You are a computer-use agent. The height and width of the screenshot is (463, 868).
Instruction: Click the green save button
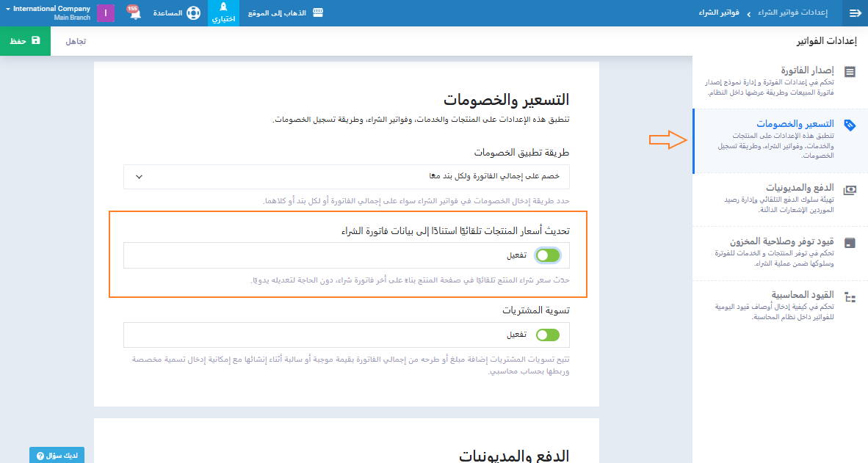tap(25, 41)
